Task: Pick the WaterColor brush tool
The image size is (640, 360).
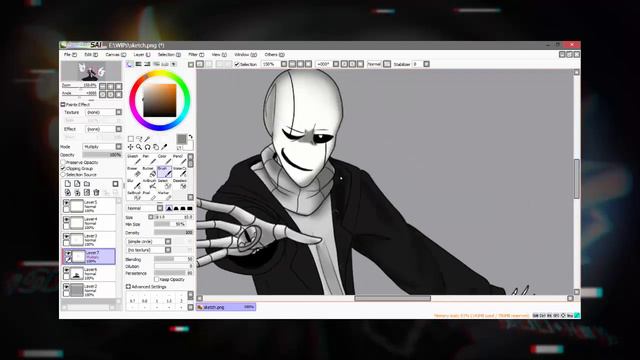Action: point(179,171)
